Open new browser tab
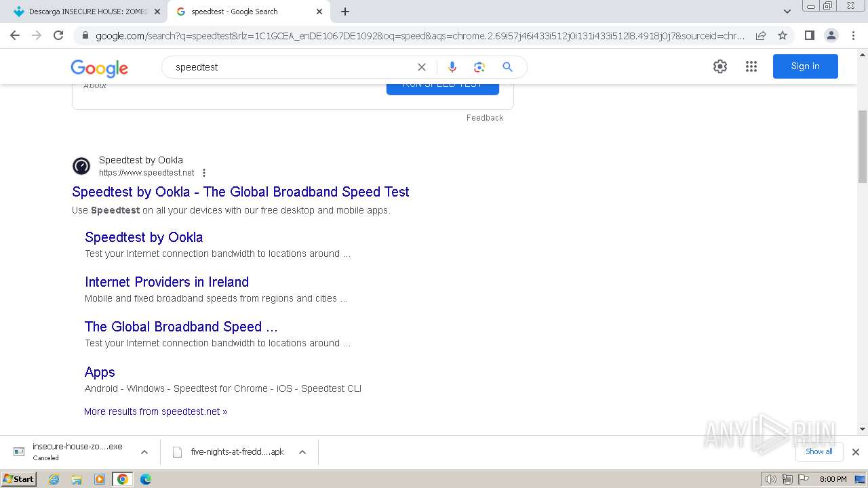This screenshot has height=488, width=868. click(x=345, y=12)
